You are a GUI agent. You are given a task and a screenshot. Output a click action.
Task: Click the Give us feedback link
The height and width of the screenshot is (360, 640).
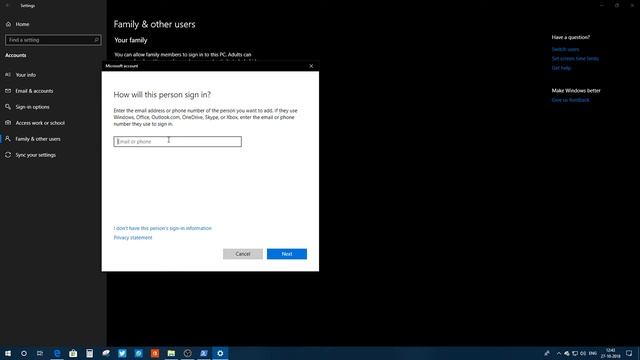pyautogui.click(x=570, y=100)
